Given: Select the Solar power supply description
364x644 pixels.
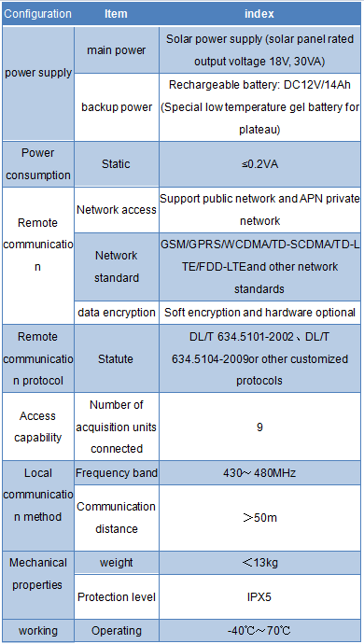Looking at the screenshot, I should 259,50.
